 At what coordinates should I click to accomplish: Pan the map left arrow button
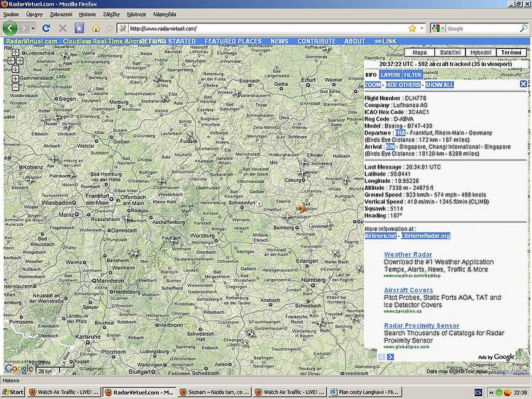coord(11,61)
